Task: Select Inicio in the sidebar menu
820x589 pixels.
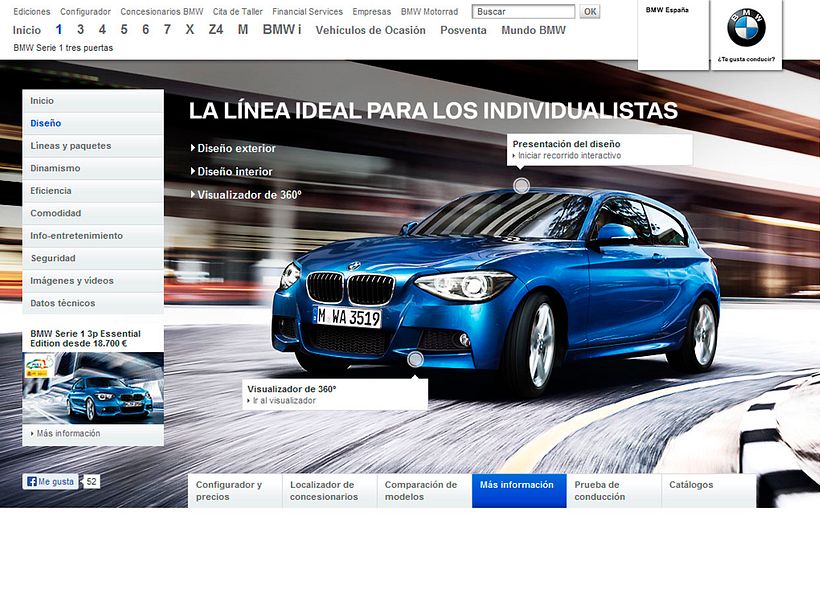Action: (93, 100)
